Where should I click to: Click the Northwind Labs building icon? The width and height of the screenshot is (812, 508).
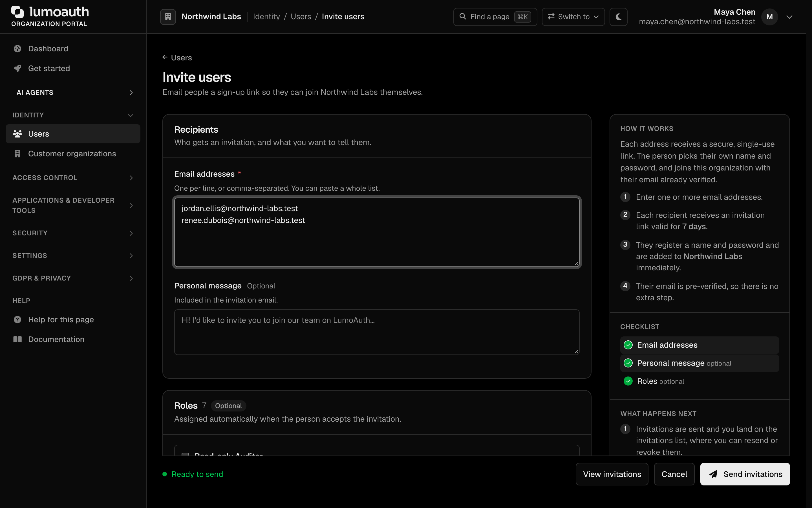[168, 16]
